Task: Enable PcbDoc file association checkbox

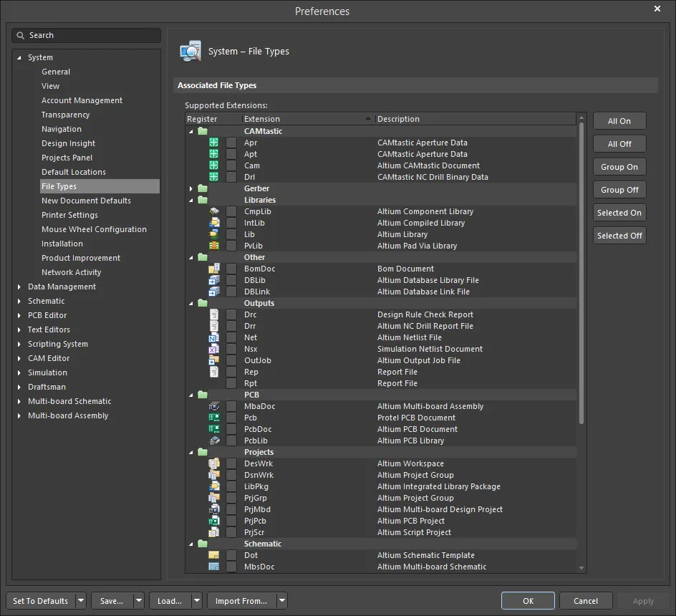Action: 231,429
